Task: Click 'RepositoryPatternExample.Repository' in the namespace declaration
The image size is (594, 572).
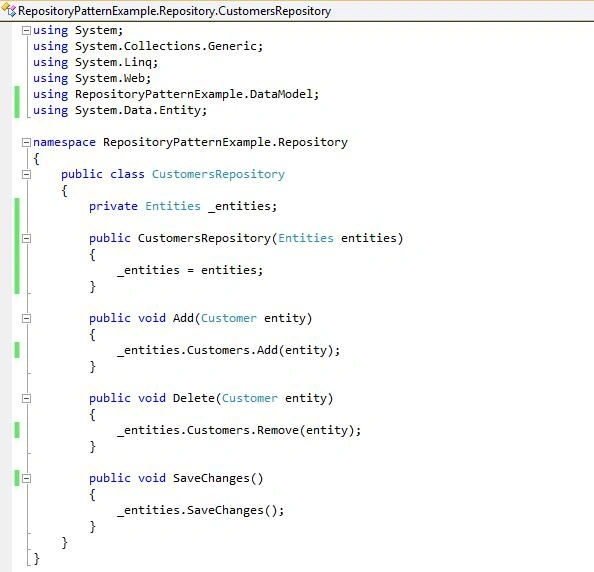Action: 225,142
